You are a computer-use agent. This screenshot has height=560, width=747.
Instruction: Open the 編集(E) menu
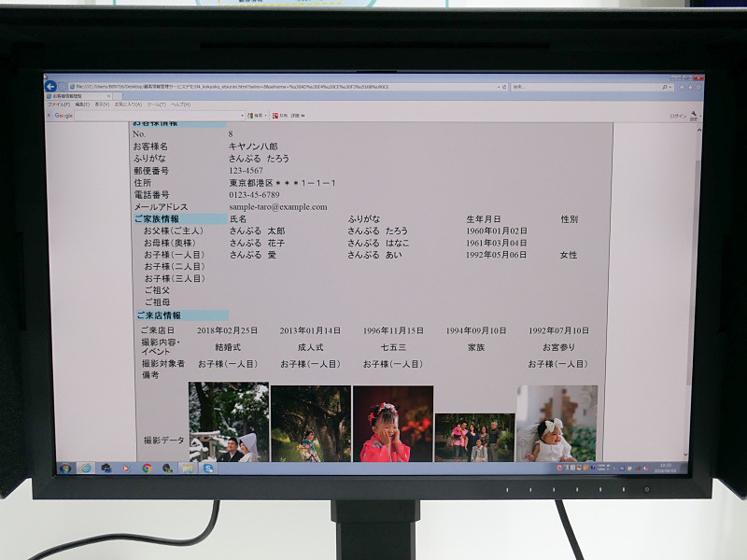click(82, 105)
